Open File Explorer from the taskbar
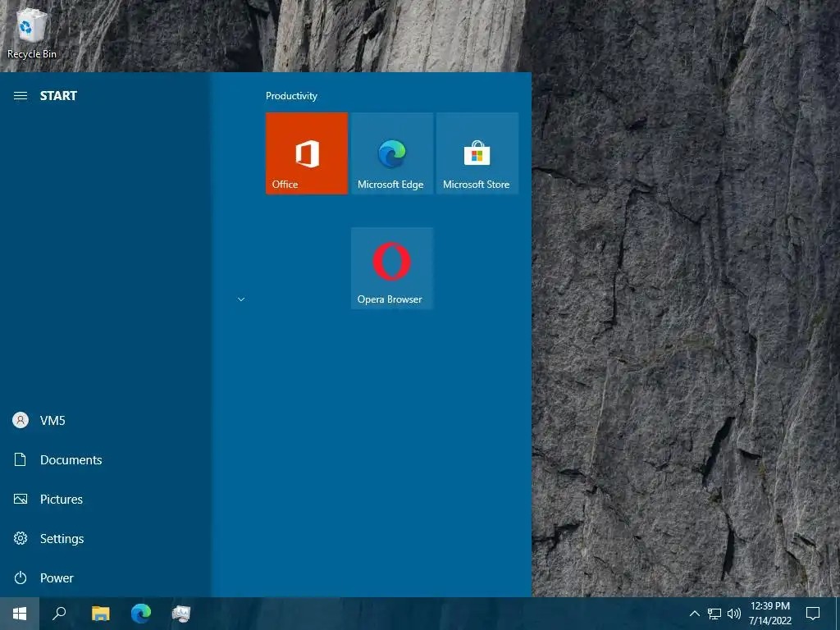The height and width of the screenshot is (630, 840). click(x=100, y=614)
